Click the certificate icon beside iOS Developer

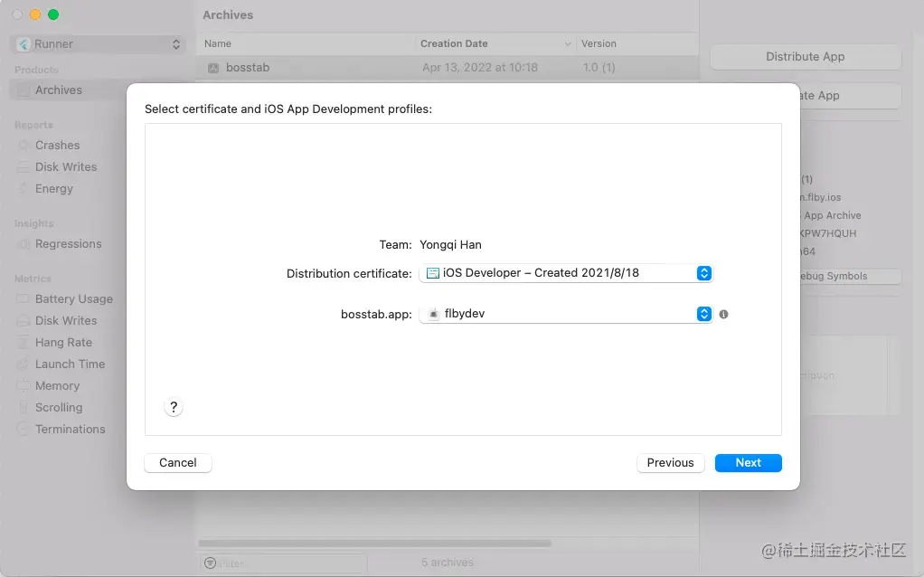click(432, 273)
